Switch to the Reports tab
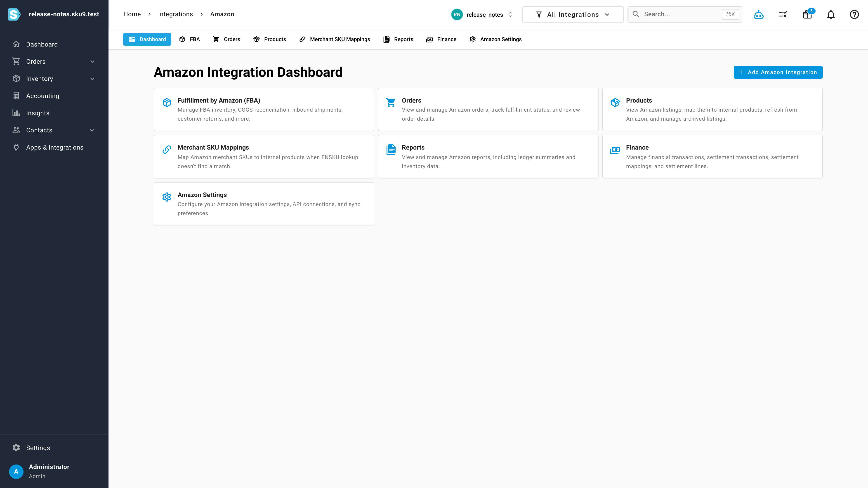Screen dimensions: 868x488 click(x=398, y=39)
